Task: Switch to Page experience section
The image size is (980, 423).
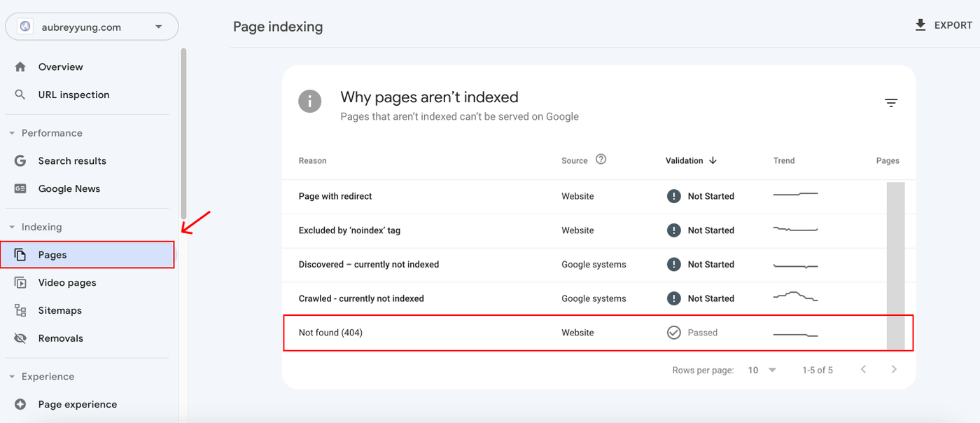Action: (x=77, y=404)
